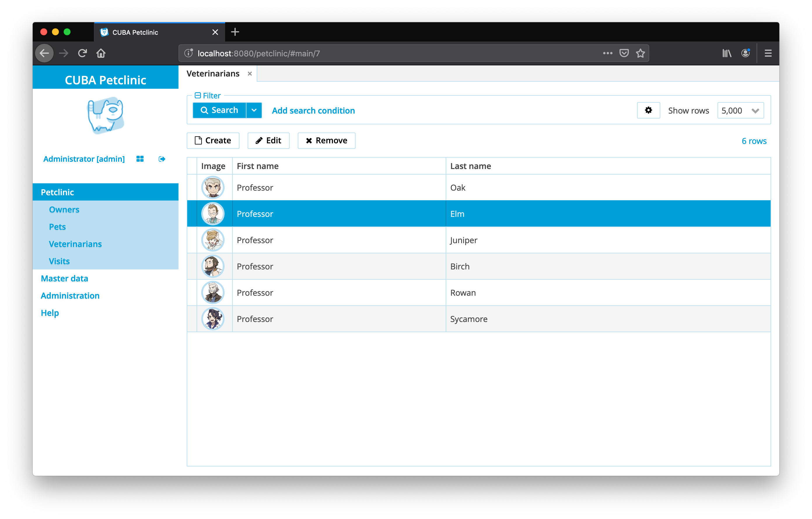Click Add search condition link
Viewport: 812px width, 519px height.
(x=313, y=111)
